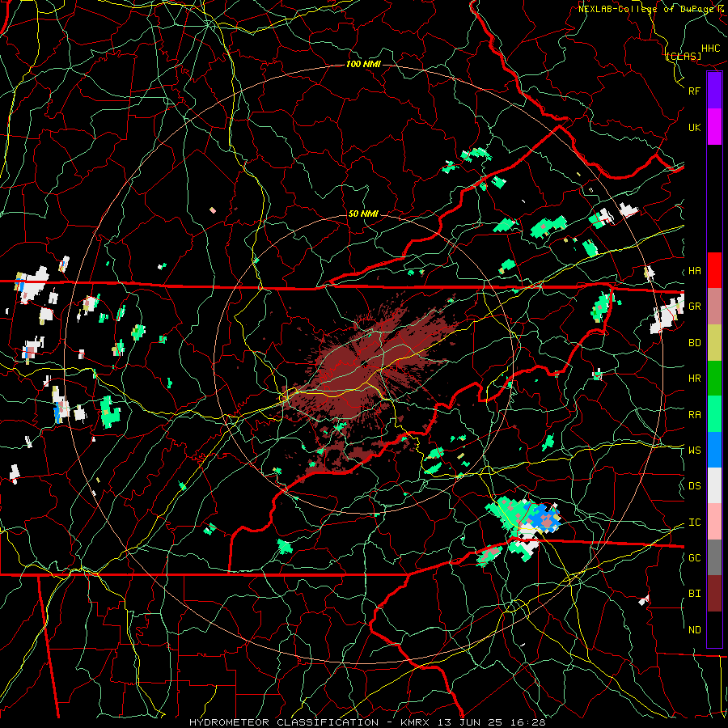This screenshot has width=728, height=728.
Task: Click the black ND legend swatch
Action: coord(714,629)
